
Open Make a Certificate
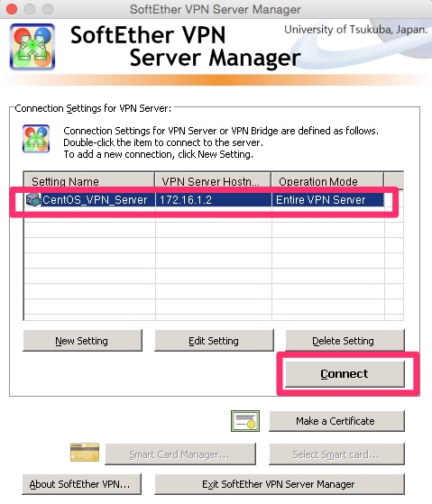336,421
